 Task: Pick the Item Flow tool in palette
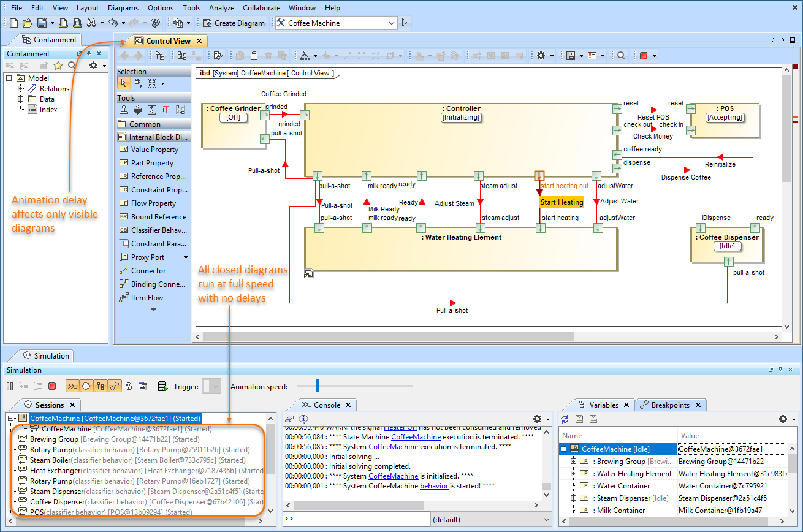click(147, 298)
